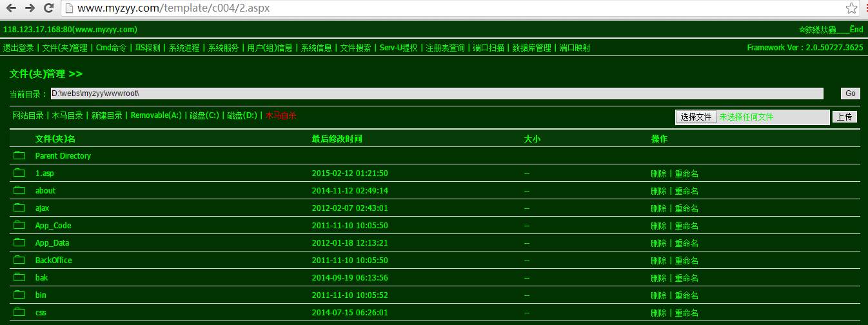Open the BackOffice folder name
Image resolution: width=868 pixels, height=325 pixels.
[x=54, y=261]
